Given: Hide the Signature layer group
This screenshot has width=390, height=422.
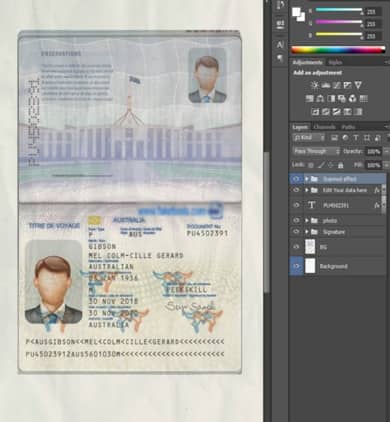Looking at the screenshot, I should coord(296,232).
